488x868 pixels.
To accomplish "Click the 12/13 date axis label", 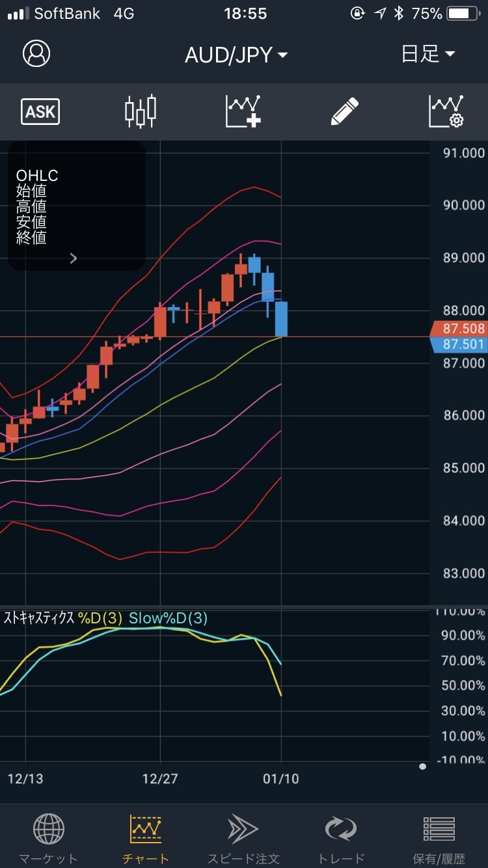I will (25, 779).
